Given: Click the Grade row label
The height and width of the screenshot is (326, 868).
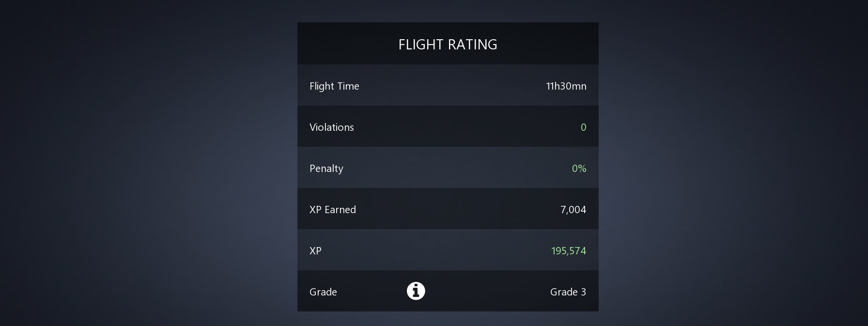Looking at the screenshot, I should click(x=323, y=292).
